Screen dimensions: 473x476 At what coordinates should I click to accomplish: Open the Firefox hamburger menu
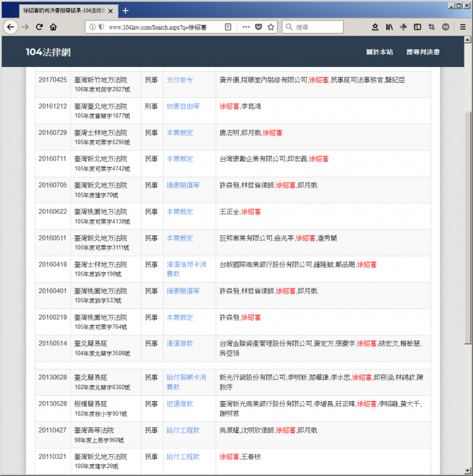(462, 27)
